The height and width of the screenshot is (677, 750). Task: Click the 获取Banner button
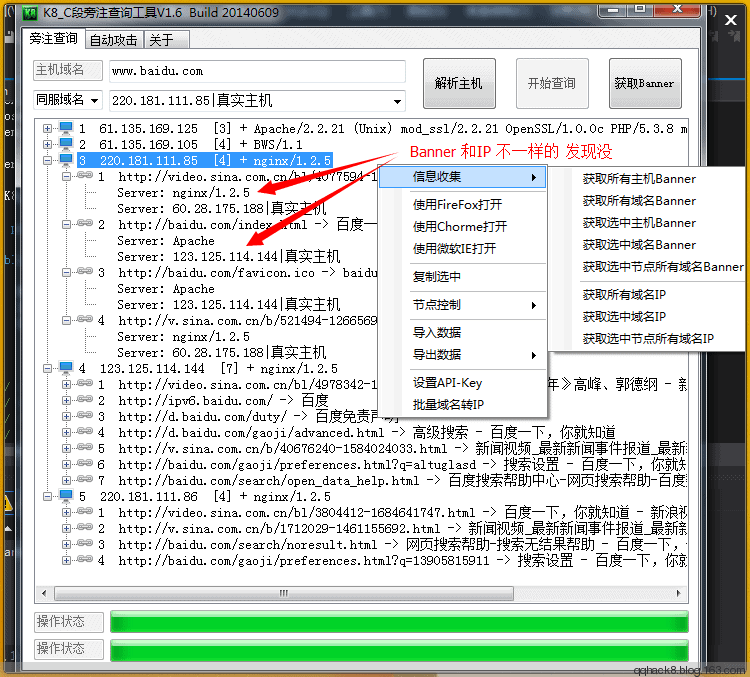point(645,84)
